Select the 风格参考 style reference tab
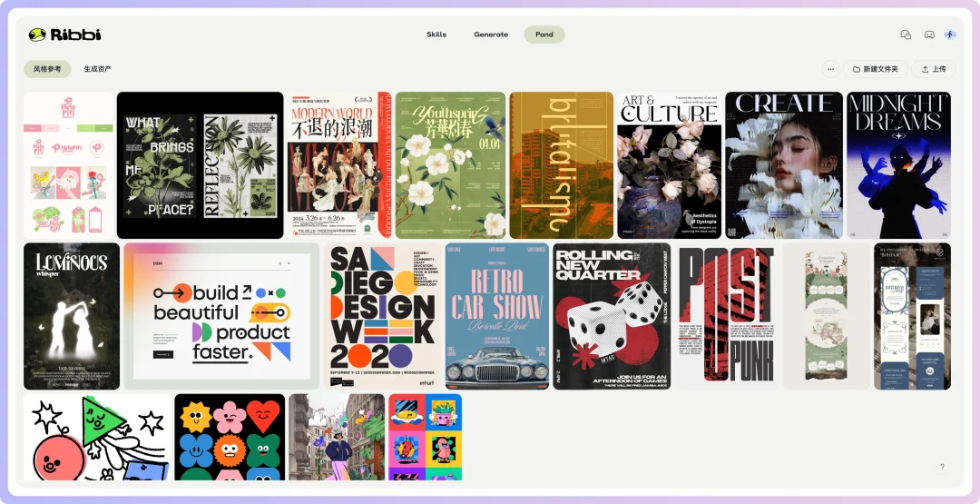 click(x=47, y=69)
